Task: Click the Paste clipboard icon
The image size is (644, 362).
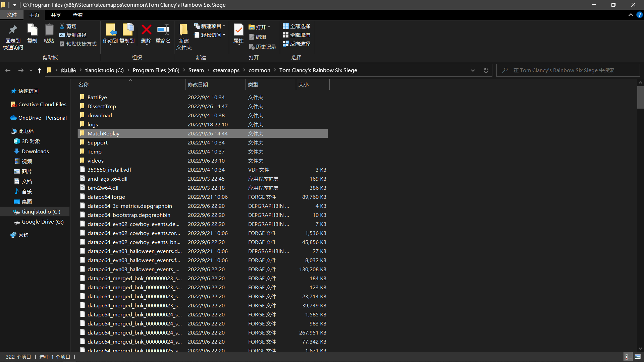Action: point(49,30)
